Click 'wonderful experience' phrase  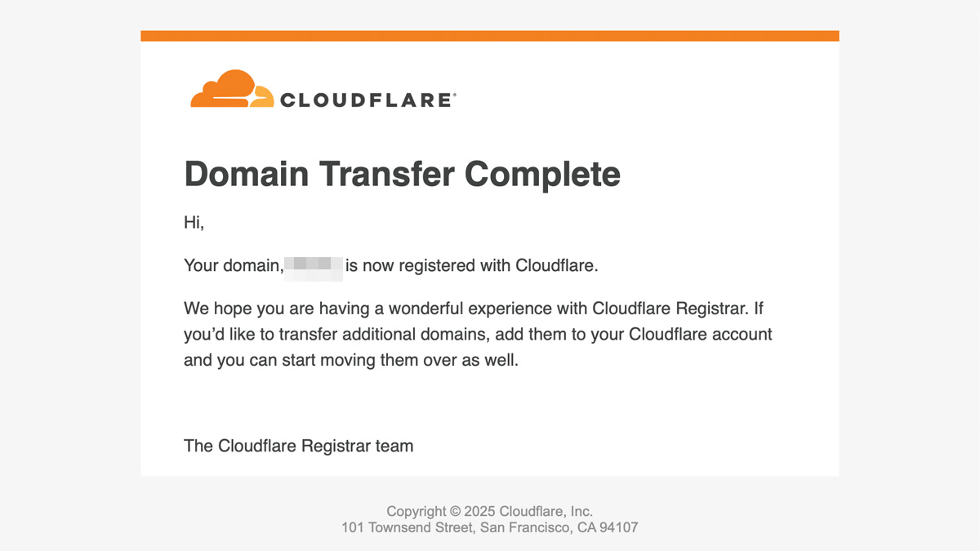click(x=472, y=309)
